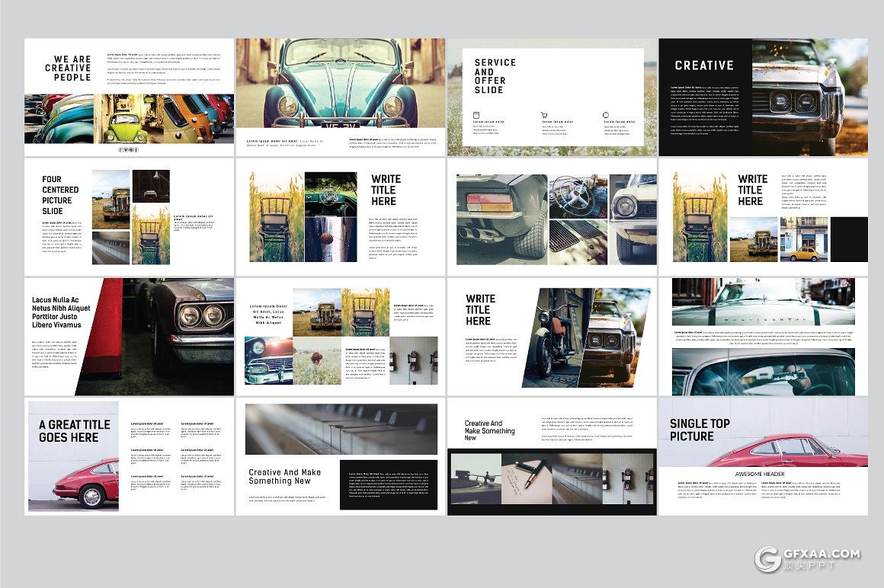The width and height of the screenshot is (884, 588).
Task: Open the black Creative slide
Action: tap(763, 97)
